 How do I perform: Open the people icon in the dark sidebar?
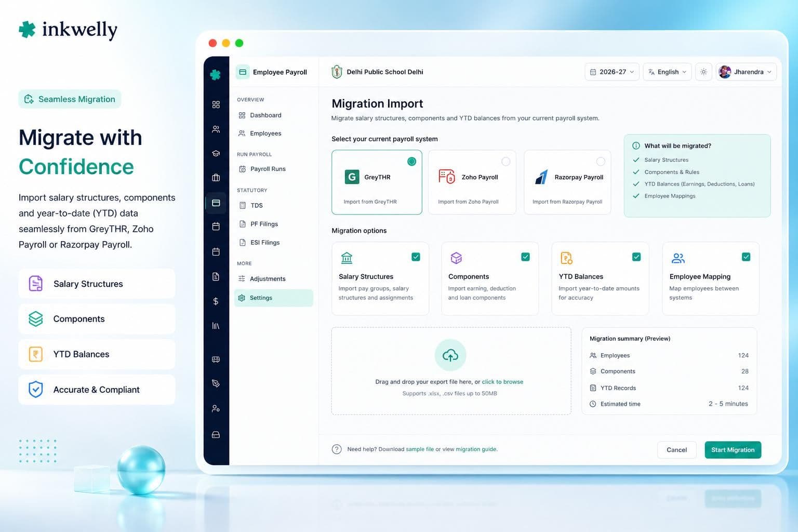click(216, 129)
